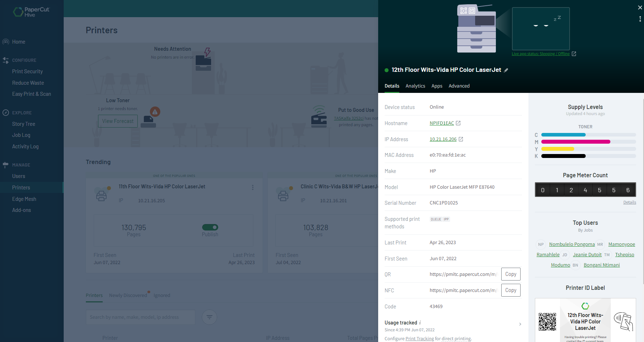This screenshot has height=342, width=644.
Task: Select the Printers list tab
Action: coord(94,296)
